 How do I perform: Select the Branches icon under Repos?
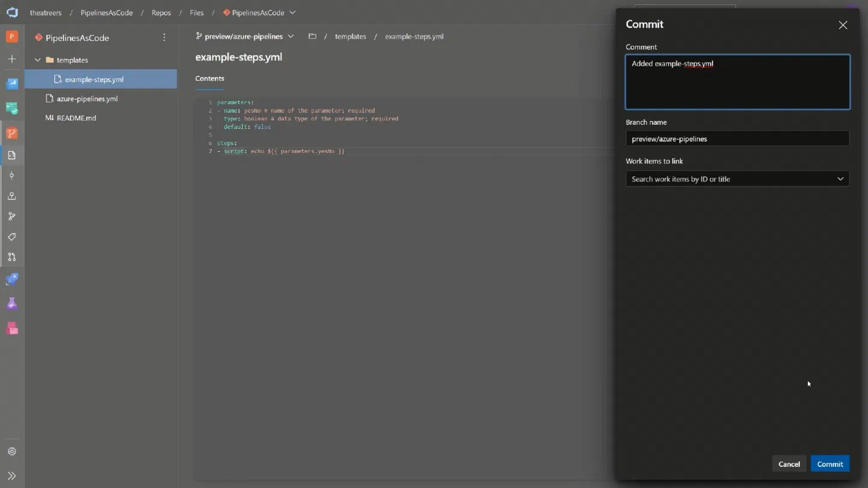pyautogui.click(x=11, y=216)
